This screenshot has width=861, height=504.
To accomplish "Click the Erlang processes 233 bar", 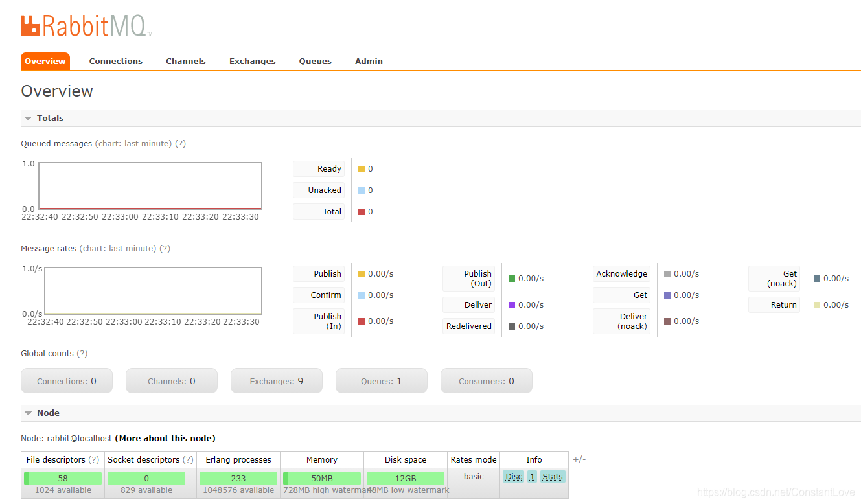I will (238, 478).
